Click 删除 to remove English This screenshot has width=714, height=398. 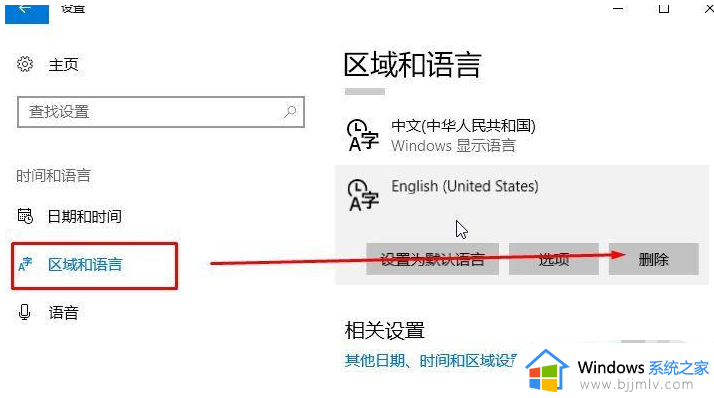click(x=653, y=259)
